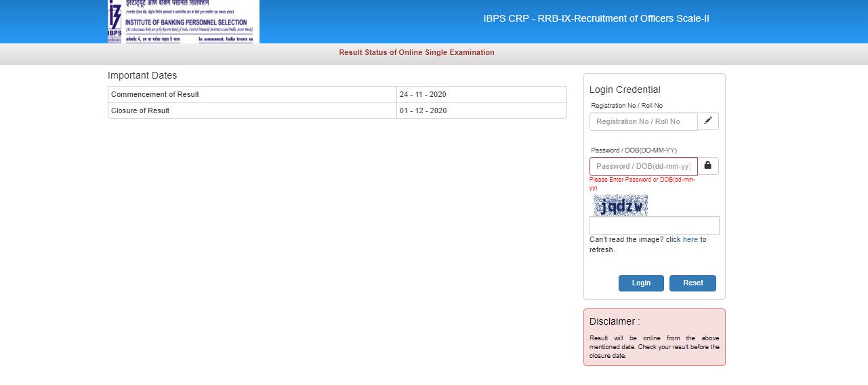868x385 pixels.
Task: Focus the Password / DOB input field
Action: (644, 166)
